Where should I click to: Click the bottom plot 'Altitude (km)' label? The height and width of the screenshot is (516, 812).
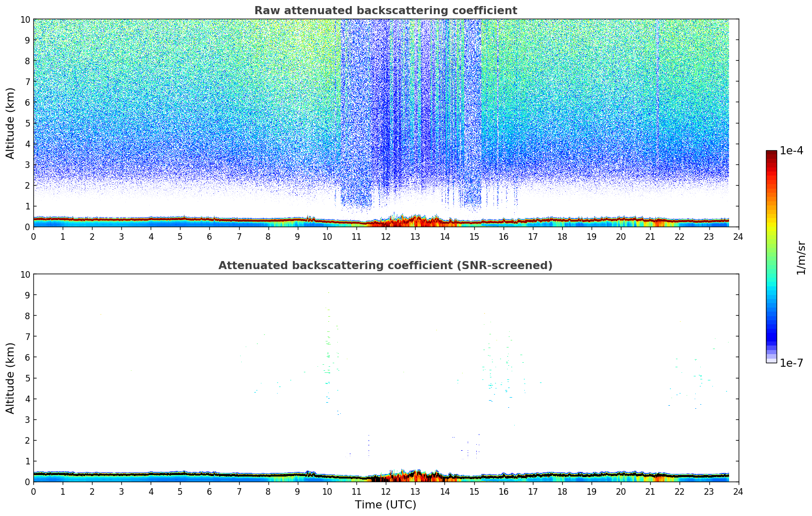[x=11, y=378]
